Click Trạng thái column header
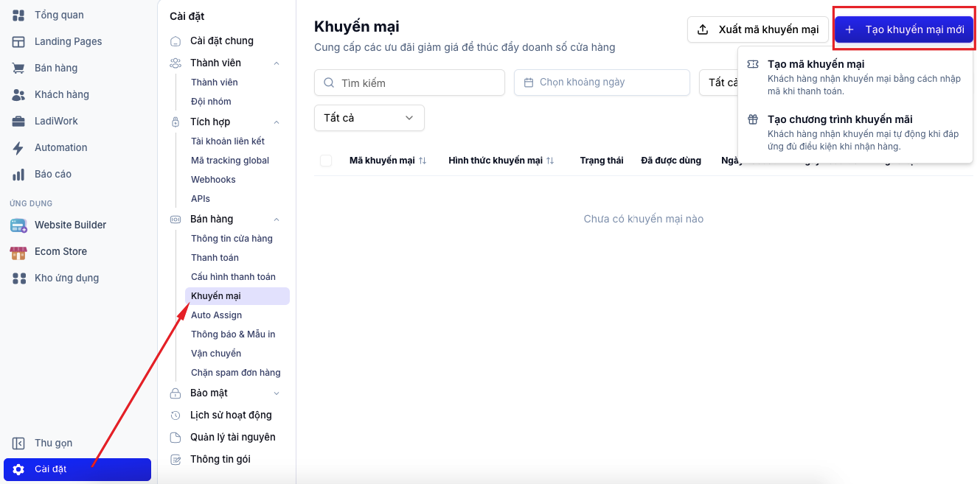This screenshot has height=484, width=980. coord(602,161)
